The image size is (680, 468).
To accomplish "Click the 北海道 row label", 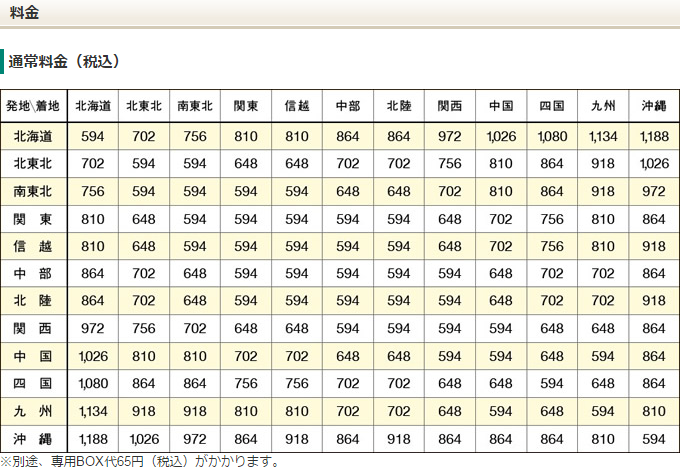I will pyautogui.click(x=33, y=136).
